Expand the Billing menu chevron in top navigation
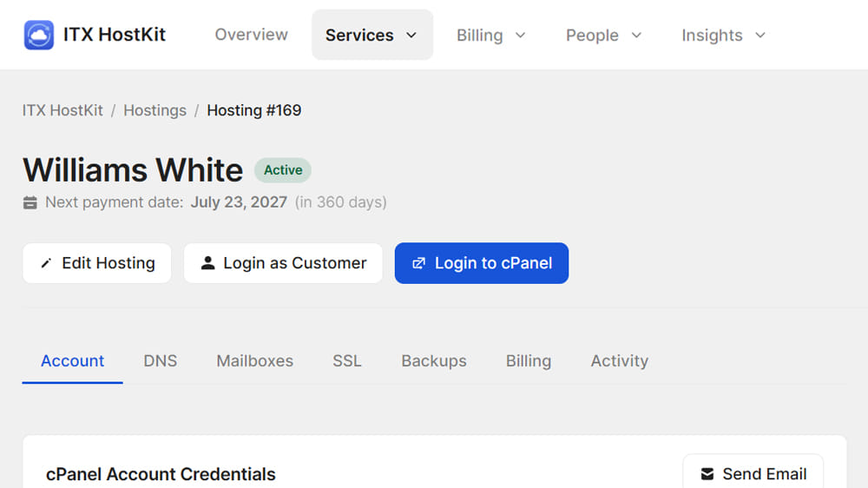Image resolution: width=868 pixels, height=488 pixels. 520,35
